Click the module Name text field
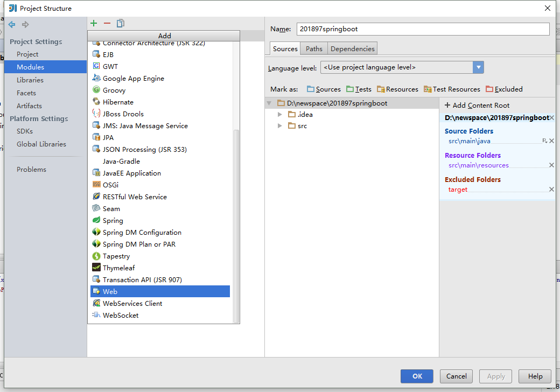The image size is (560, 392). 423,29
